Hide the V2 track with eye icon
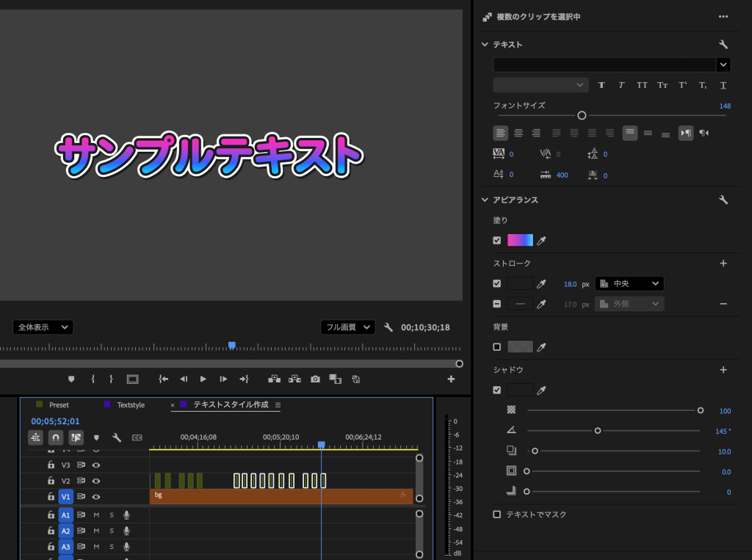Viewport: 752px width, 560px height. 96,481
